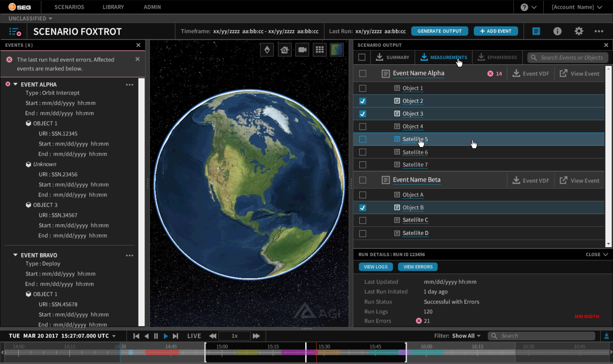Screen dimensions: 613x364
Task: Click the Earth imagery thumbnail above the globe
Action: 337,50
